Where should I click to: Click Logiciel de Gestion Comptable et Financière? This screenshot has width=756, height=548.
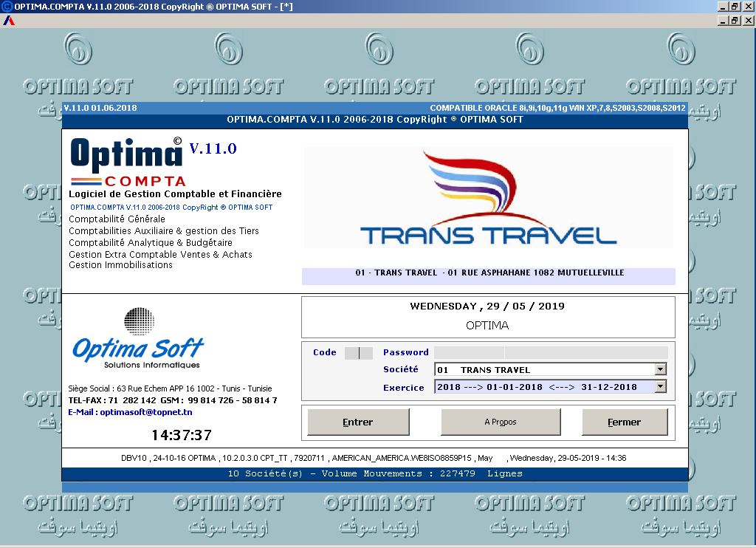point(175,194)
